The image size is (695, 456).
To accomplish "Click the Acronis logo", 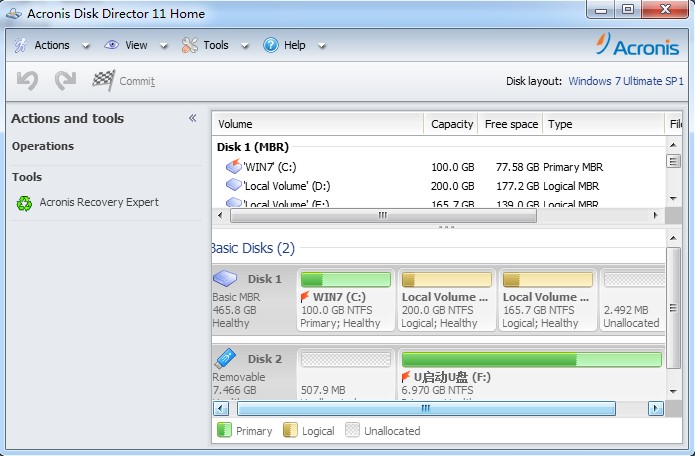I will (x=637, y=45).
